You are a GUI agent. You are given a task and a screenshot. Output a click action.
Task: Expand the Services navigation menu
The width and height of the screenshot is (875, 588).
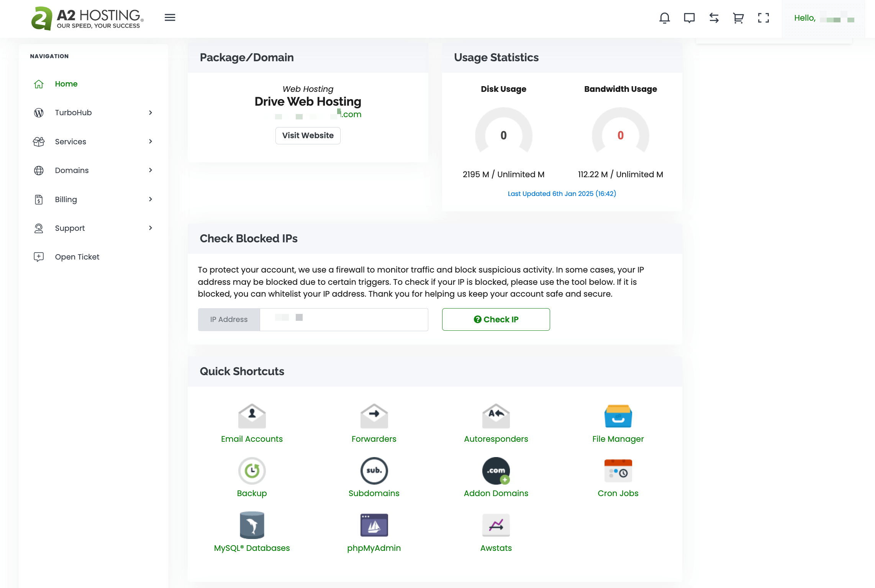click(70, 142)
